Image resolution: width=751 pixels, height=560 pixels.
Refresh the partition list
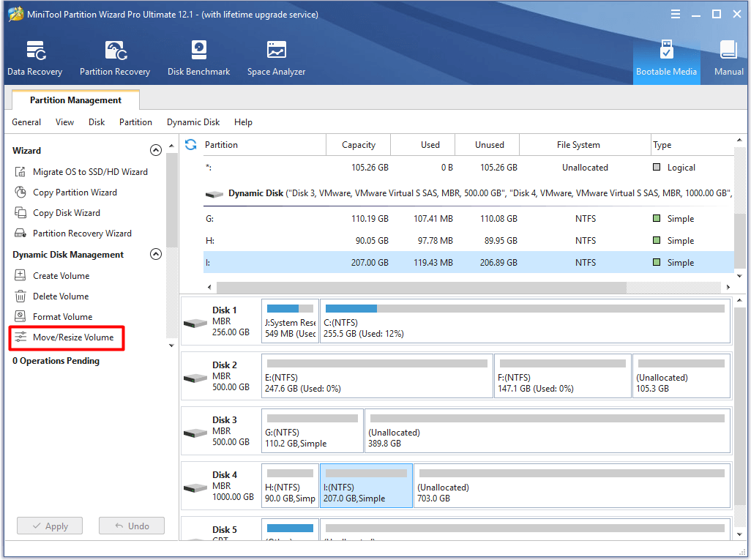click(x=190, y=145)
